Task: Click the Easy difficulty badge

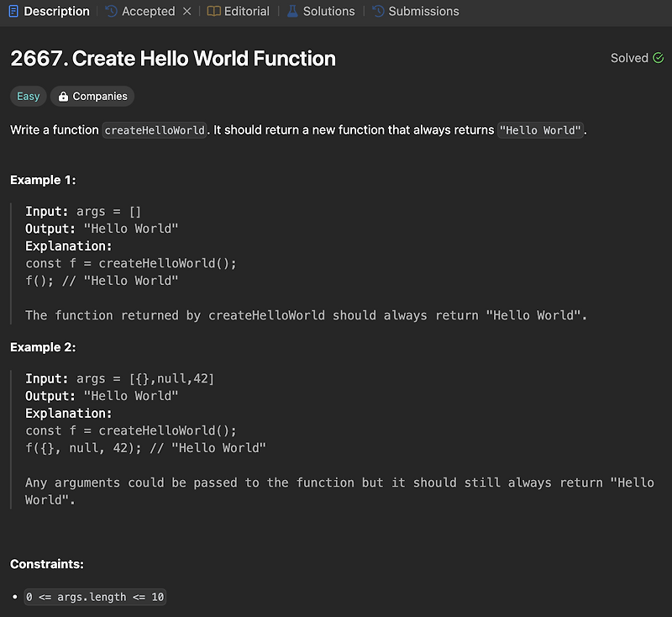Action: coord(28,96)
